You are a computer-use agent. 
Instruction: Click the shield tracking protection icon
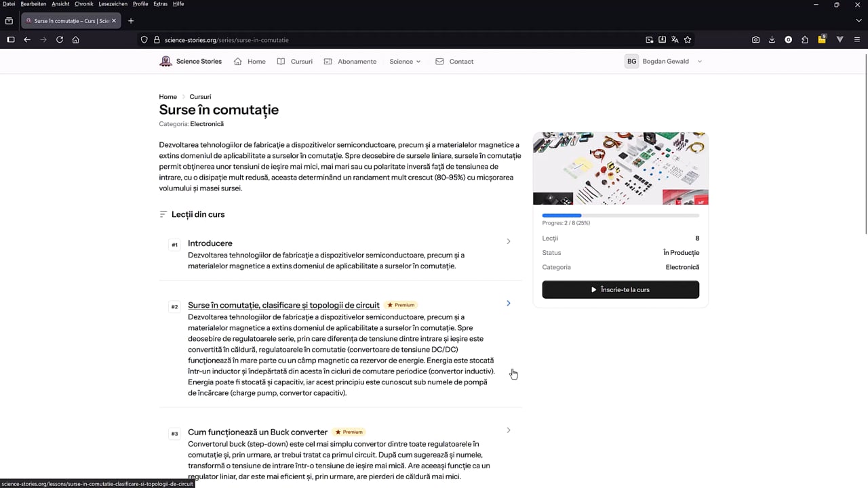pyautogui.click(x=144, y=40)
